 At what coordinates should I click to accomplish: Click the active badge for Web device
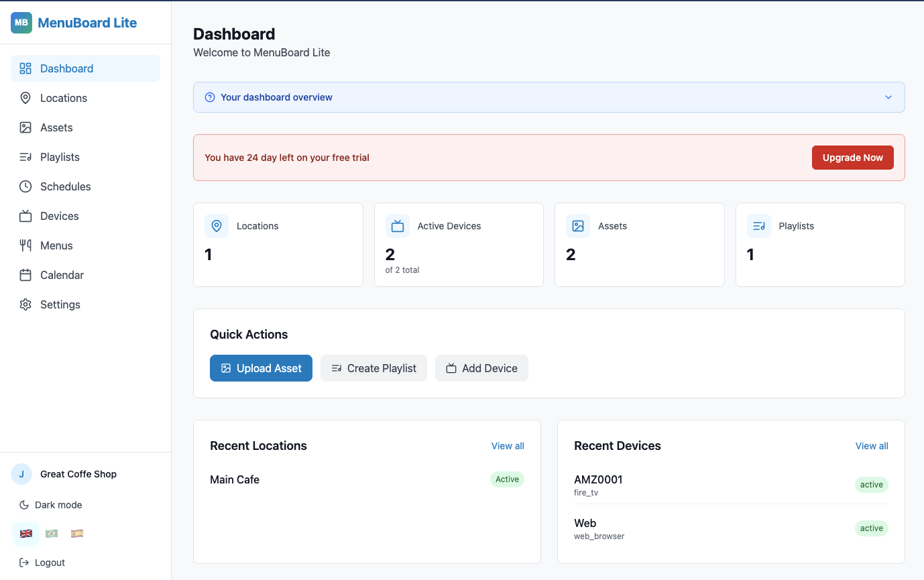click(x=872, y=528)
